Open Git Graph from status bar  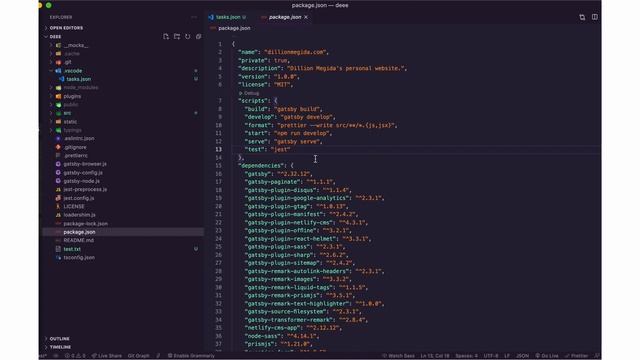[138, 356]
